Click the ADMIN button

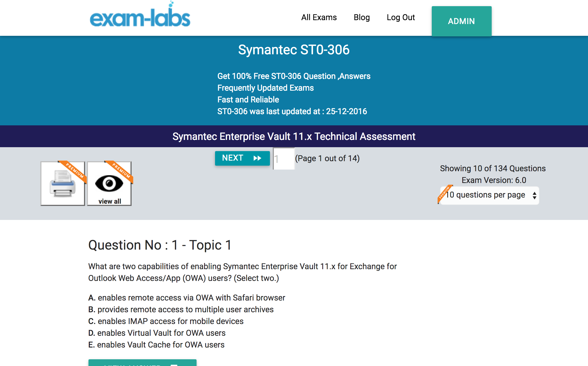[461, 21]
